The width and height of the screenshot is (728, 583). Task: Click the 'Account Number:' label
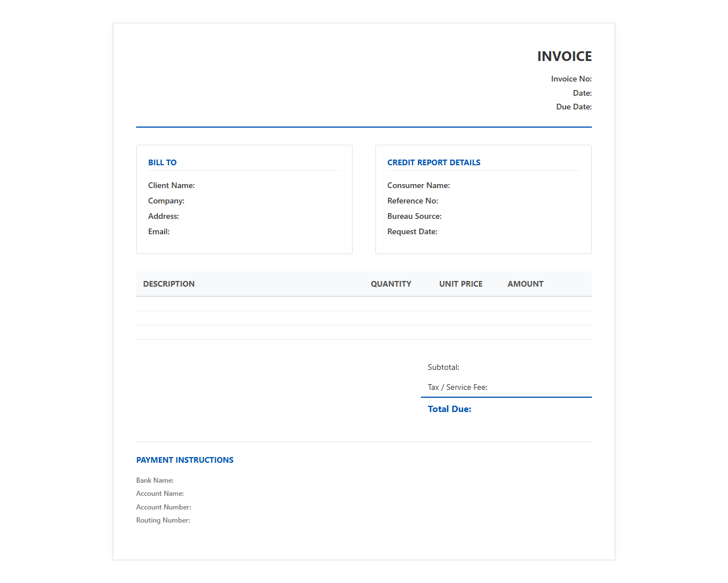tap(163, 507)
